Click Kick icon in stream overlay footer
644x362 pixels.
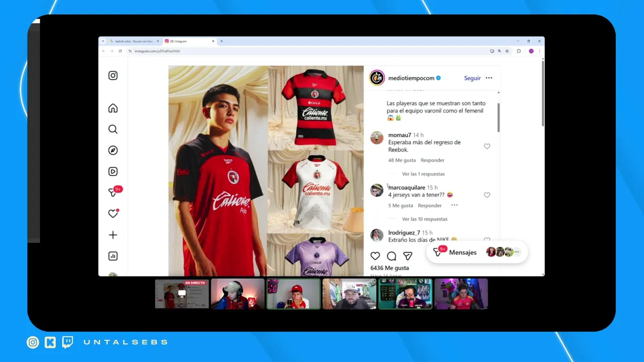tap(50, 342)
